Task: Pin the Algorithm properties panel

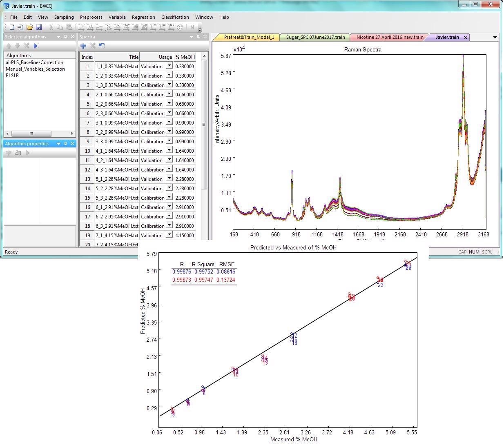Action: click(x=65, y=144)
